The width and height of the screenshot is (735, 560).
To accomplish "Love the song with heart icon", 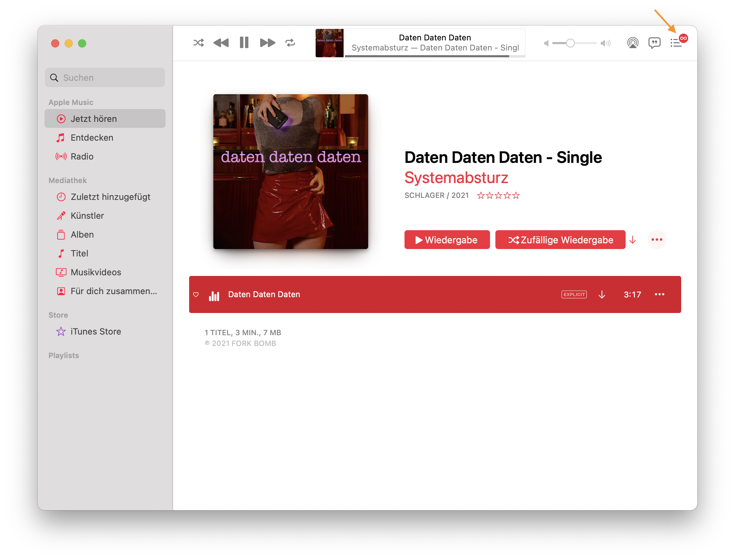I will 196,294.
